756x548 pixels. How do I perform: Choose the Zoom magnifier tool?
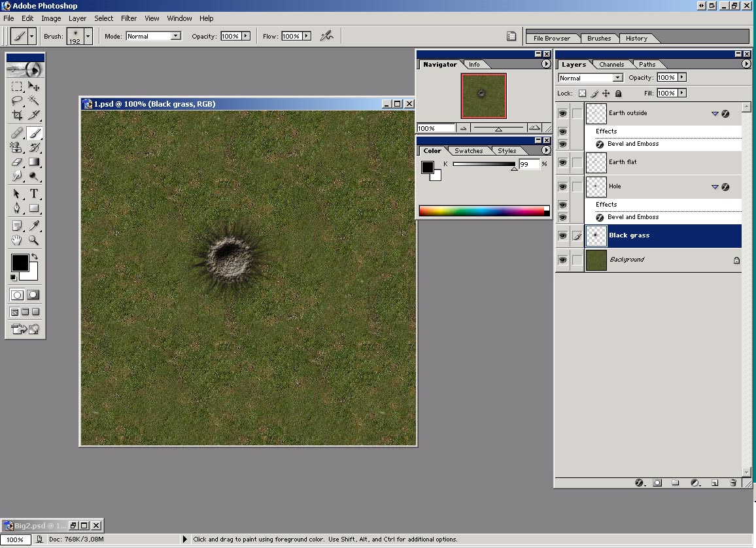point(34,241)
